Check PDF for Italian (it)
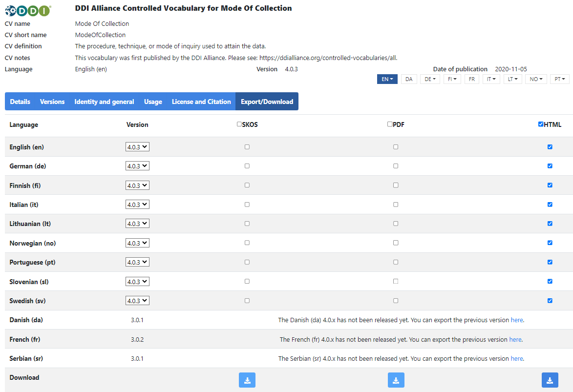 click(x=396, y=205)
